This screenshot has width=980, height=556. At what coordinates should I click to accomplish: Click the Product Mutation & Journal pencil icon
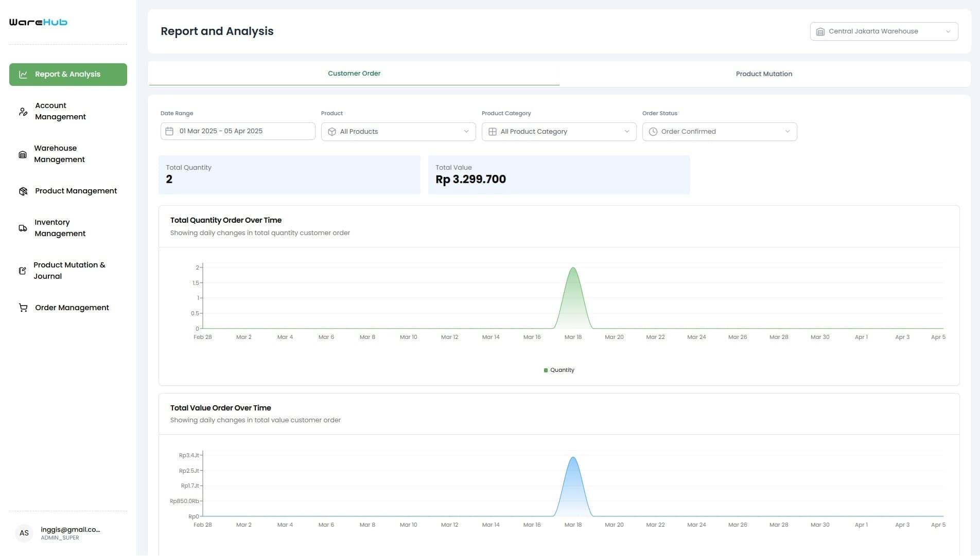click(x=23, y=271)
